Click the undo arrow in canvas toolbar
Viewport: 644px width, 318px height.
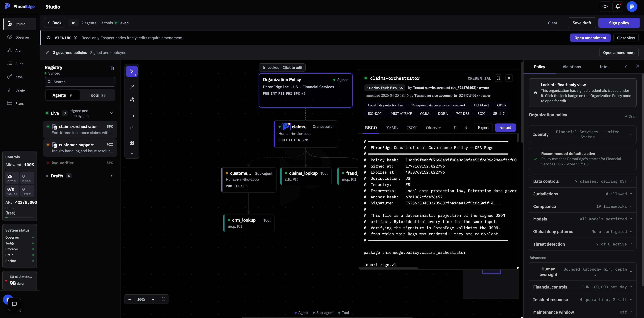coord(132,116)
